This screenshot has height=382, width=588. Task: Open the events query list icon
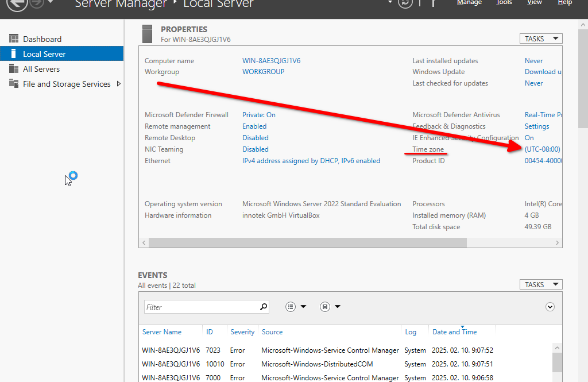(x=291, y=307)
